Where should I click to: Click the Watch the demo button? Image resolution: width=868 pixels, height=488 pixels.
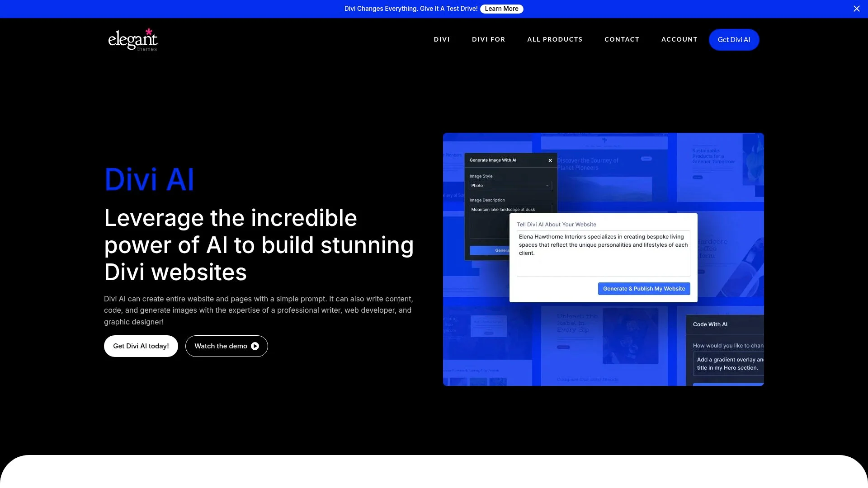tap(226, 346)
